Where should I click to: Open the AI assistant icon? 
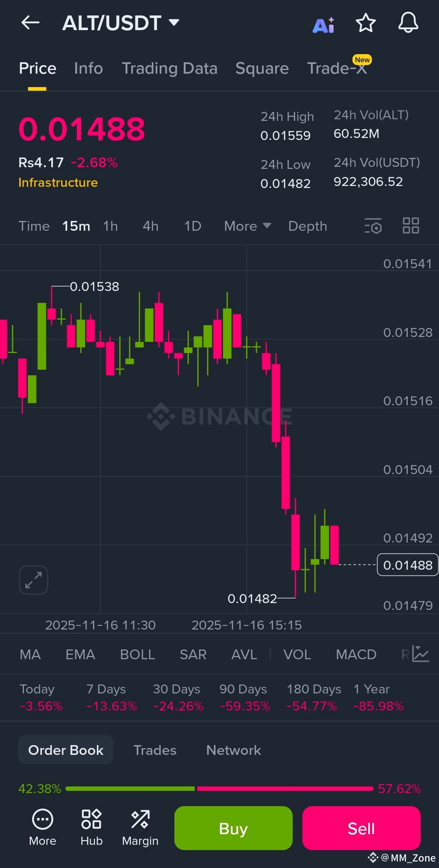[324, 25]
